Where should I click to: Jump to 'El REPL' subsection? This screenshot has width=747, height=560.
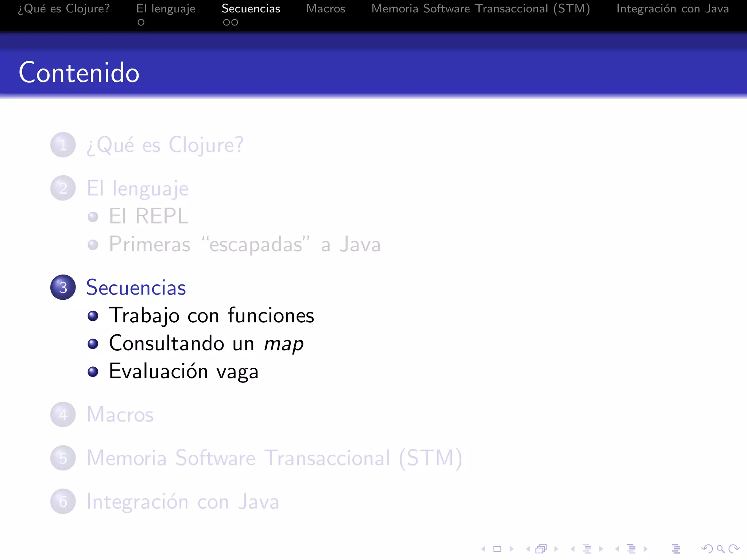click(149, 216)
